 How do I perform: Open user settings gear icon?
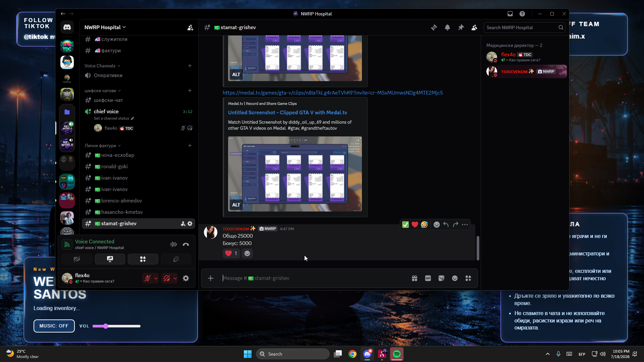186,278
